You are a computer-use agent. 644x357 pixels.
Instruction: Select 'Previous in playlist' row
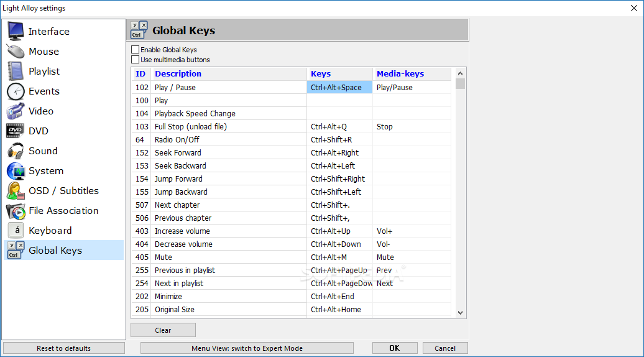point(291,271)
